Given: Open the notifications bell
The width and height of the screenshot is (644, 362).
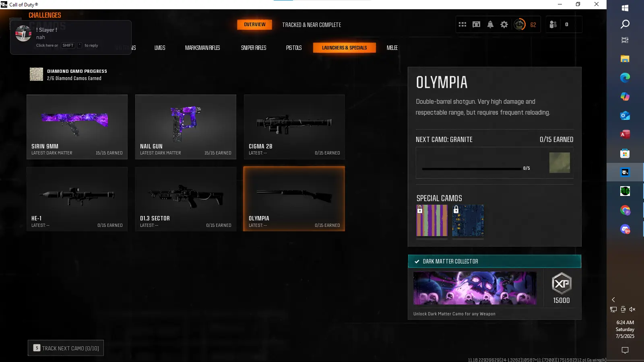Looking at the screenshot, I should click(x=490, y=25).
